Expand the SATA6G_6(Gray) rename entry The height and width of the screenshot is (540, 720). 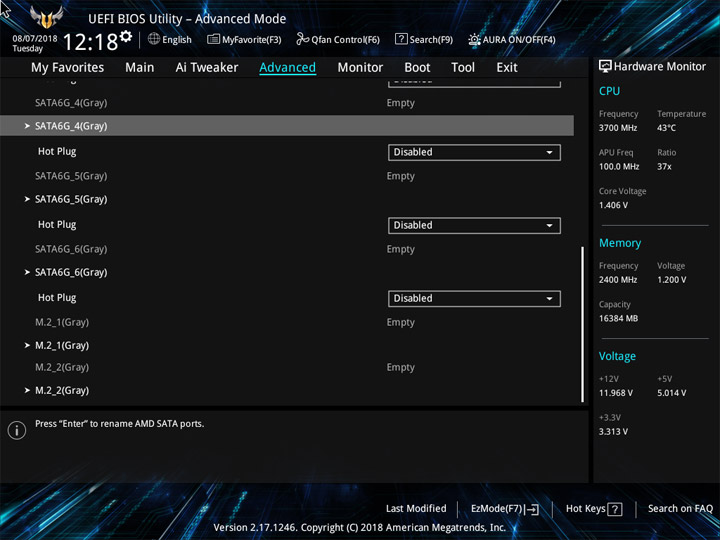tap(71, 272)
